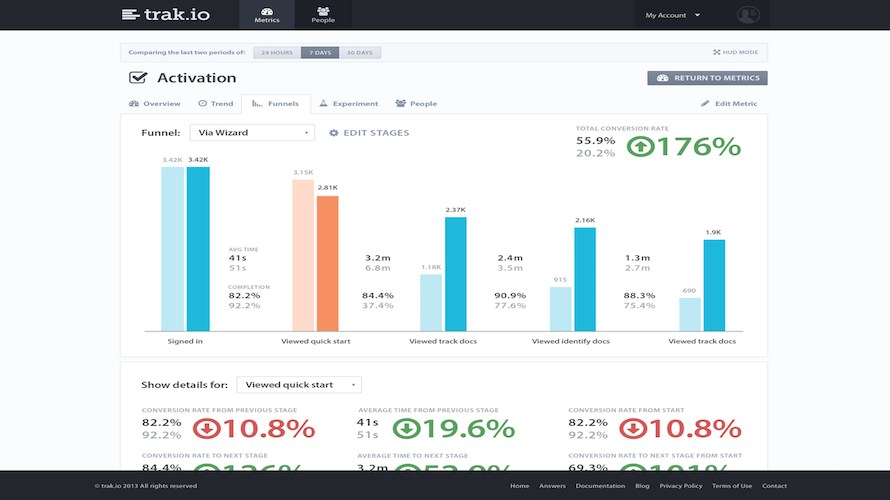Image resolution: width=890 pixels, height=500 pixels.
Task: Select the 24 HOURS period
Action: coord(277,53)
